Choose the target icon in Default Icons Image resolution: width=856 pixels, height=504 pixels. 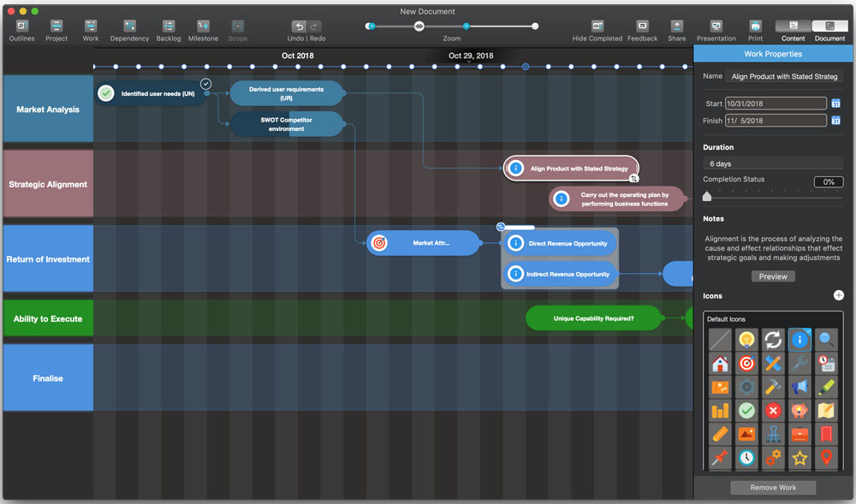coord(746,364)
